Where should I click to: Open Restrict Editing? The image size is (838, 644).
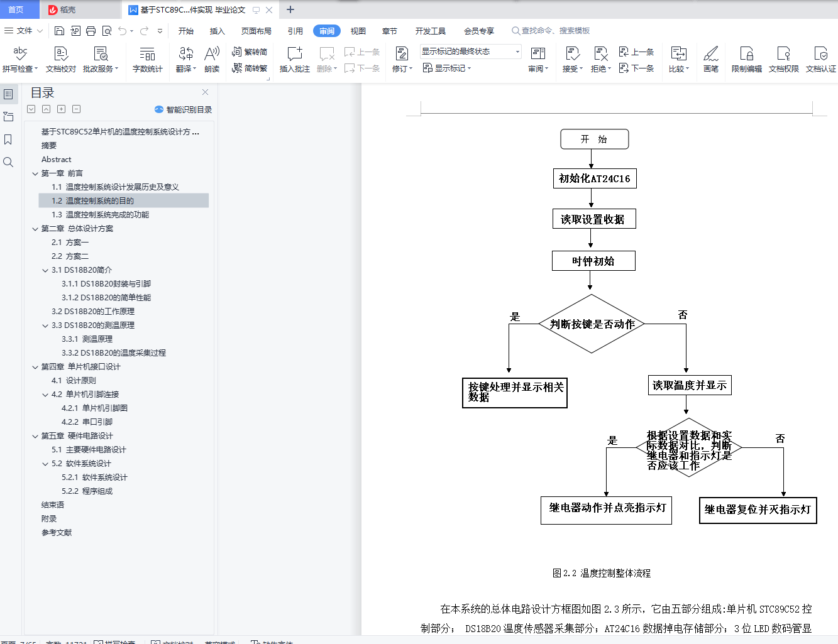point(747,59)
